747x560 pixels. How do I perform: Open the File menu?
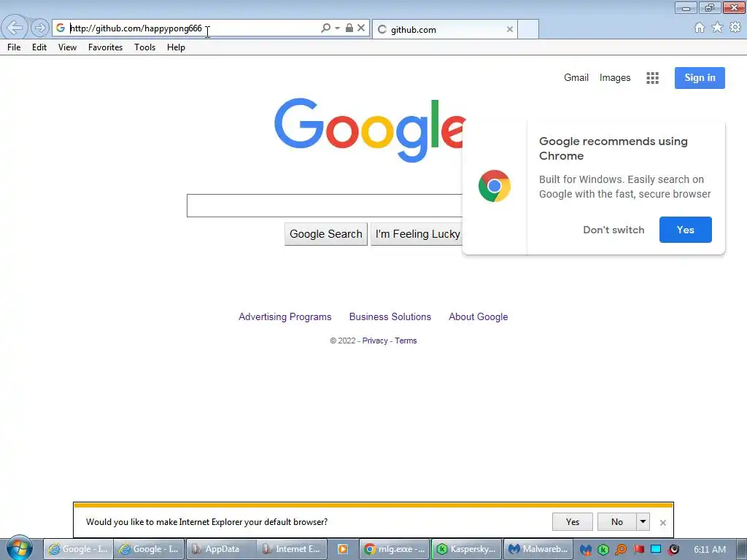14,47
